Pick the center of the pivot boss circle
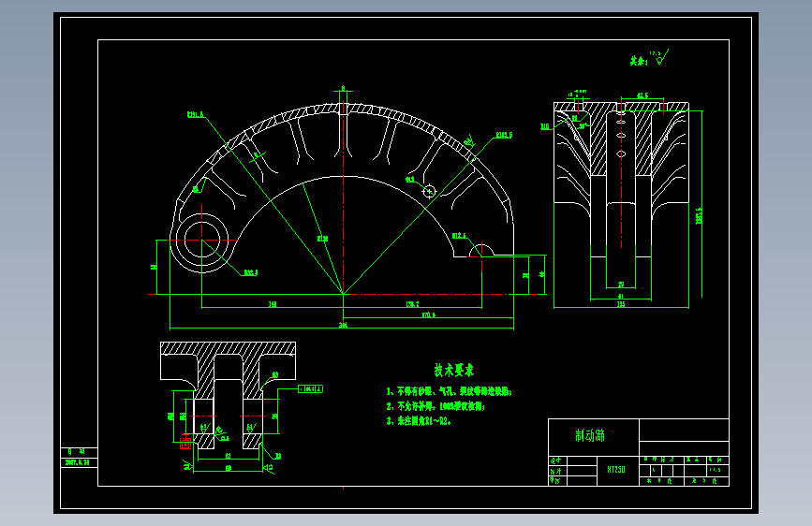The width and height of the screenshot is (812, 526). pyautogui.click(x=201, y=240)
